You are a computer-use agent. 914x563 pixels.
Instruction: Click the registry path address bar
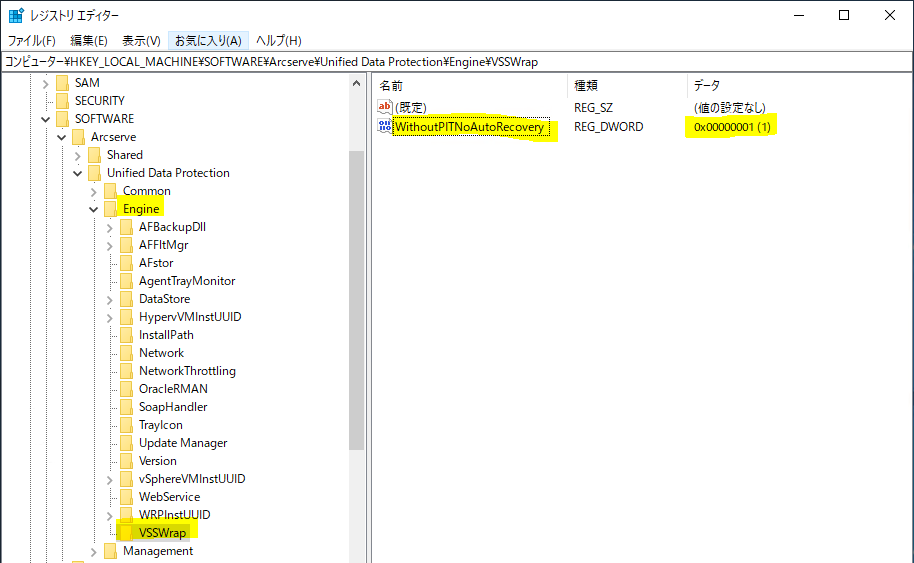(456, 62)
